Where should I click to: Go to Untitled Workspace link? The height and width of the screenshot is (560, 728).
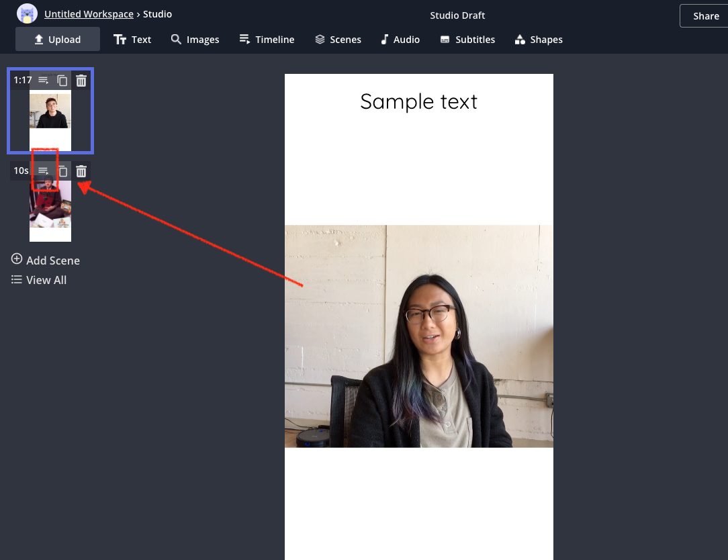(89, 14)
